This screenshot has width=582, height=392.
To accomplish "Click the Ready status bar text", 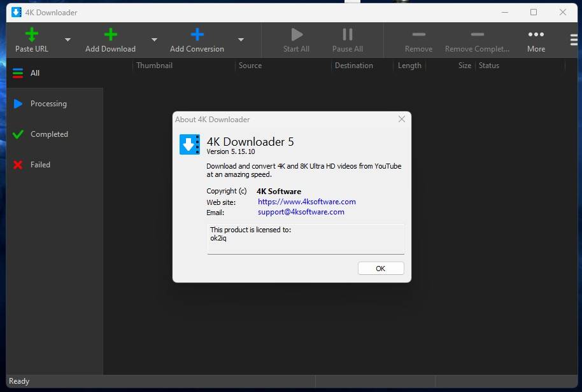I will click(x=19, y=381).
